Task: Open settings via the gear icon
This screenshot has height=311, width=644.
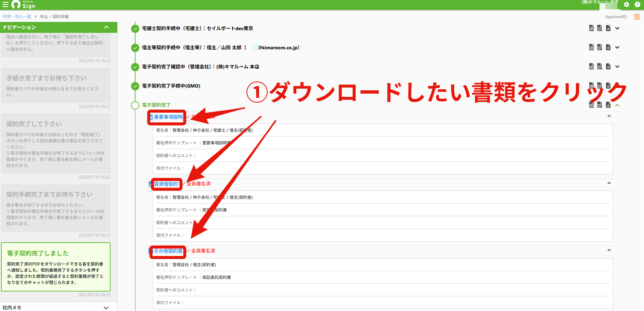Action: [x=626, y=4]
